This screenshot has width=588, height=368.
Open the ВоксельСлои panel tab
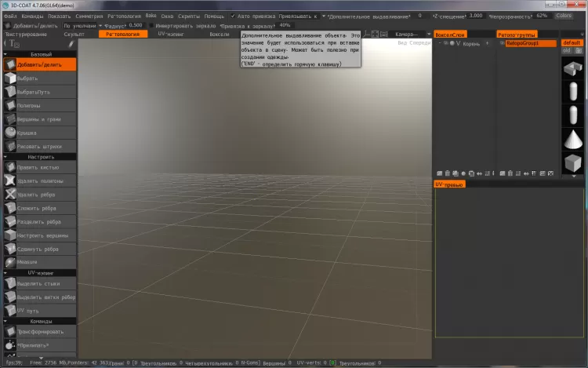click(x=450, y=35)
